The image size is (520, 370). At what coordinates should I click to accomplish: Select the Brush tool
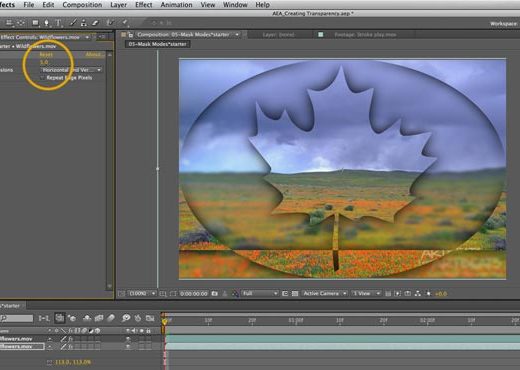(73, 23)
